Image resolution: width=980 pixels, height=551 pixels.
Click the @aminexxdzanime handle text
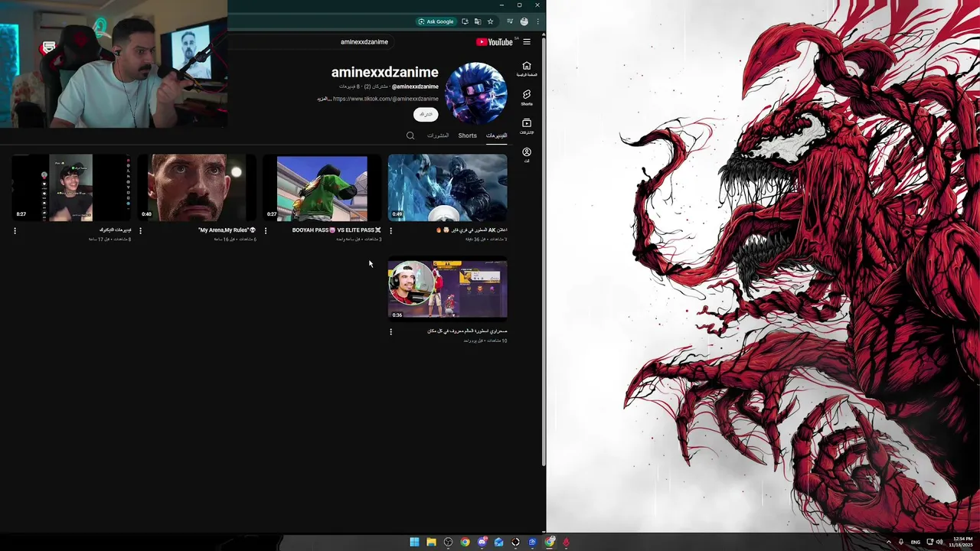(415, 86)
